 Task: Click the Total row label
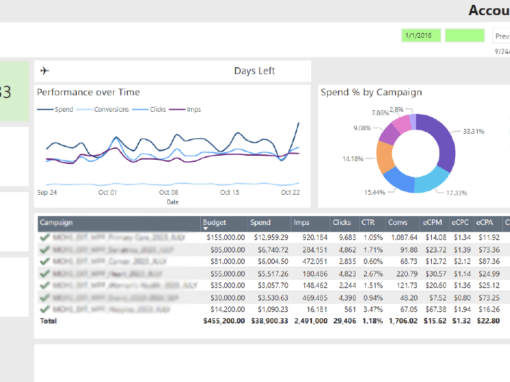pyautogui.click(x=49, y=321)
